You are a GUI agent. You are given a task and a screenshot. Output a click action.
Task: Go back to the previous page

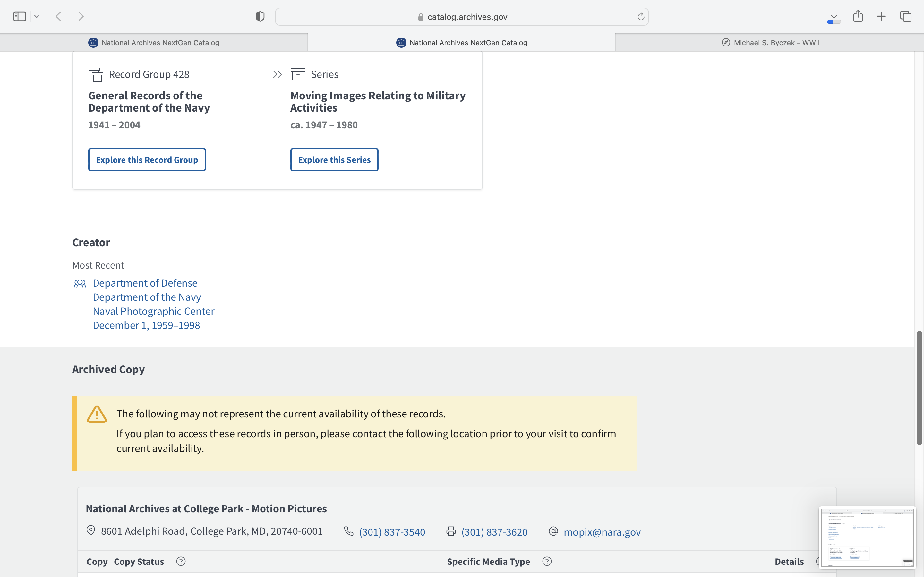pos(58,16)
